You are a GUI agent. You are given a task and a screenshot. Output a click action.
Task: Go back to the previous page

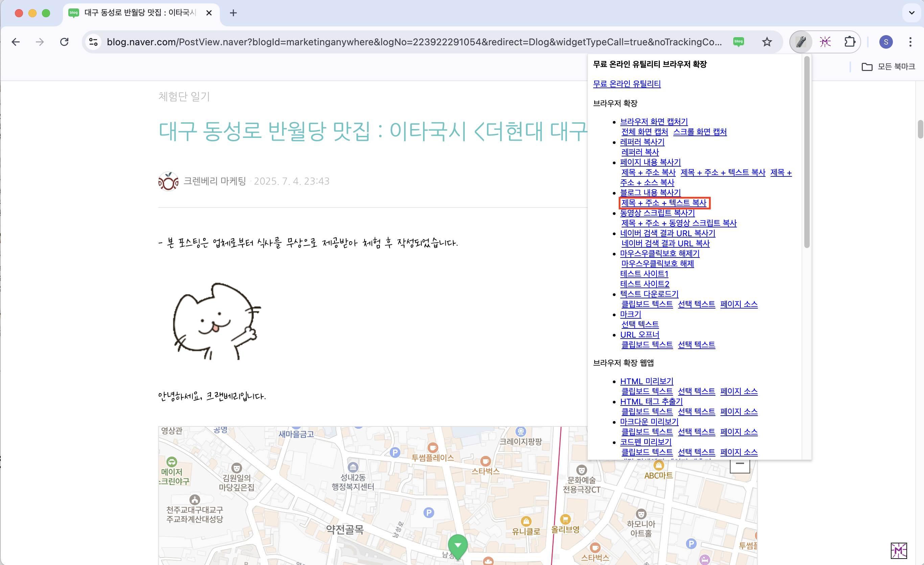(x=16, y=42)
